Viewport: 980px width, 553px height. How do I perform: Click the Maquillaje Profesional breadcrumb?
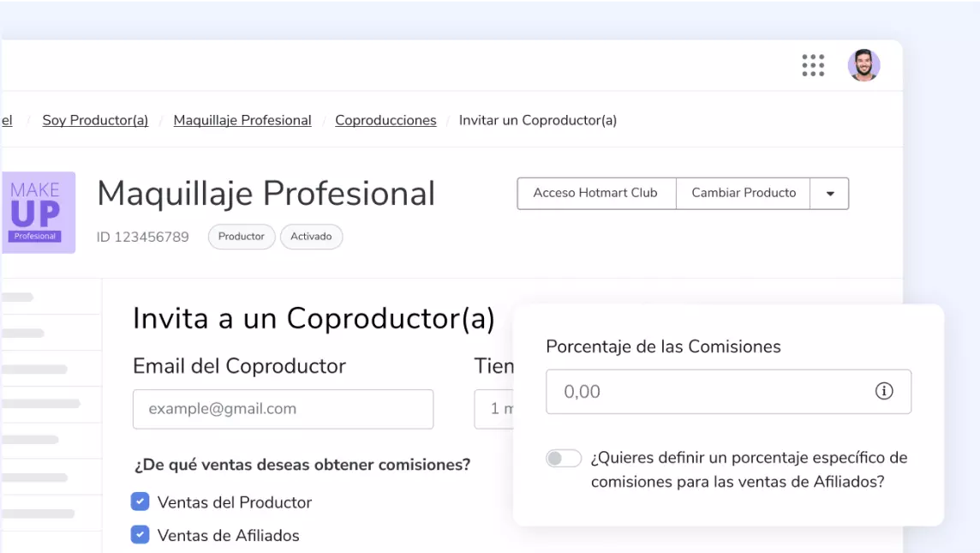242,120
